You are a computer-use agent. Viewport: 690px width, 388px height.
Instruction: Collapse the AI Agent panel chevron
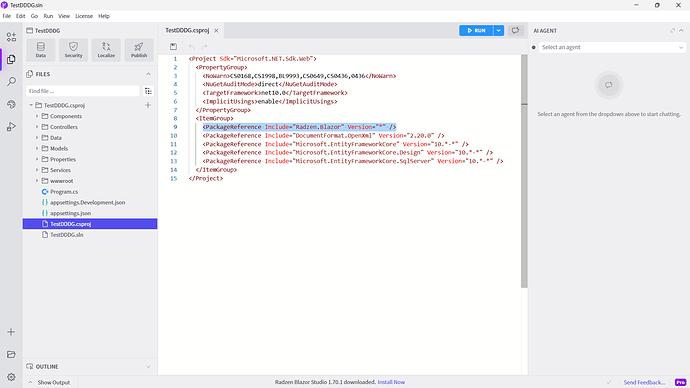click(681, 31)
